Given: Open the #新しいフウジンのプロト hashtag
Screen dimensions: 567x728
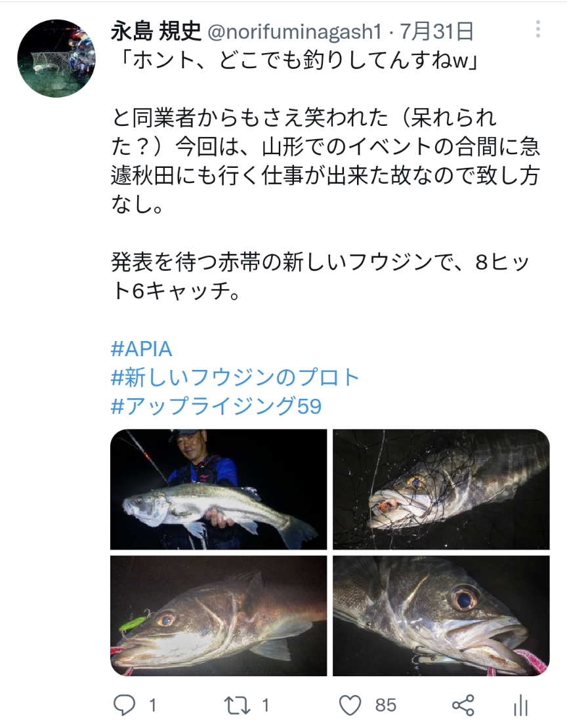Looking at the screenshot, I should (x=236, y=377).
